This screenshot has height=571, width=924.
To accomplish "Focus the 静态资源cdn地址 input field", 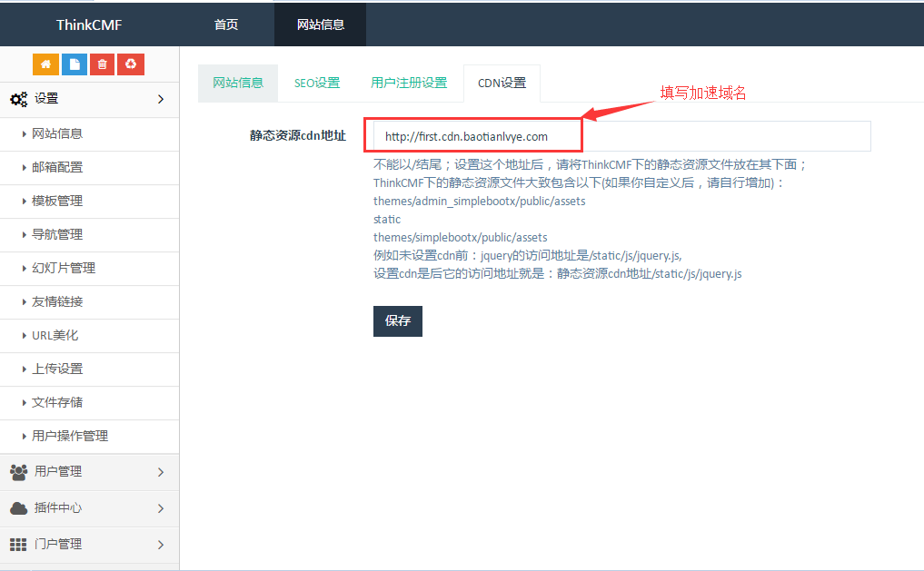I will pyautogui.click(x=621, y=136).
